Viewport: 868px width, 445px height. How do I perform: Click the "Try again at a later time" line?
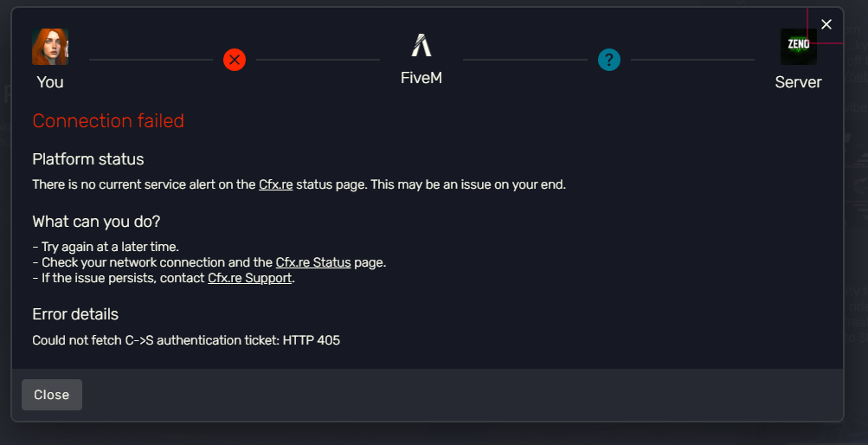point(106,247)
